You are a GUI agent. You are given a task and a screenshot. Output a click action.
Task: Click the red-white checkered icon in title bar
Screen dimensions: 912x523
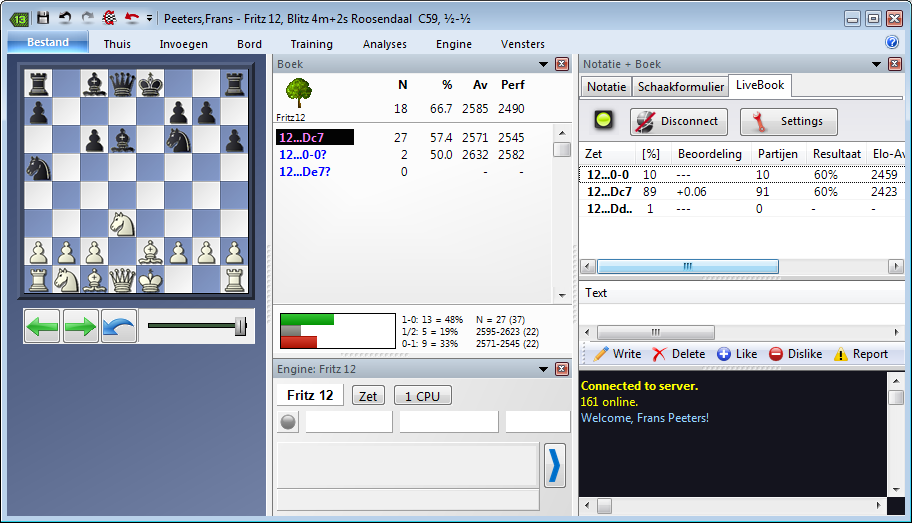[109, 18]
